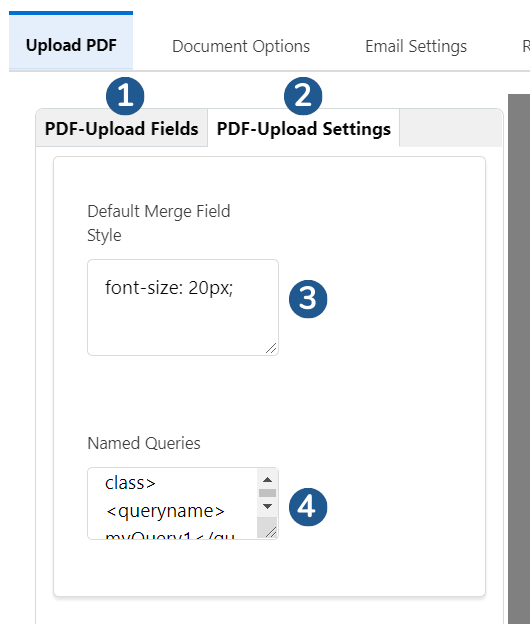Click the Named Queries scrollbar thumb
Screen dimensions: 530x624
[x=267, y=493]
